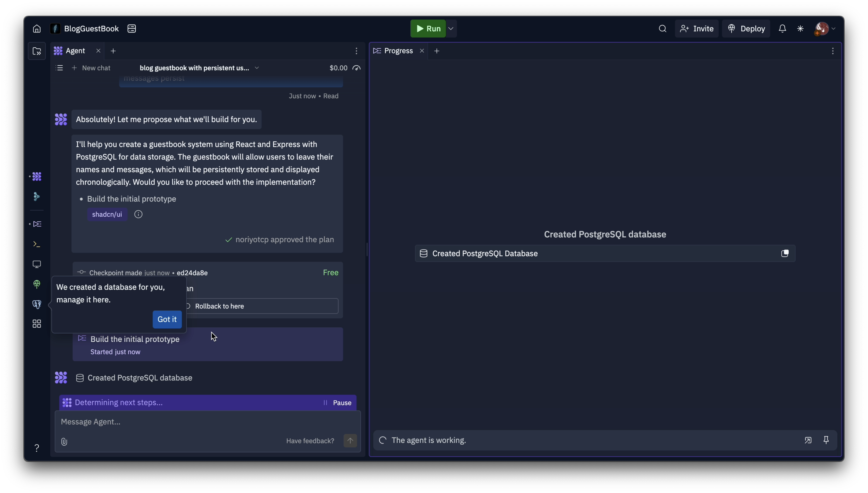868x493 pixels.
Task: Go to the Replit home icon
Action: pos(37,29)
